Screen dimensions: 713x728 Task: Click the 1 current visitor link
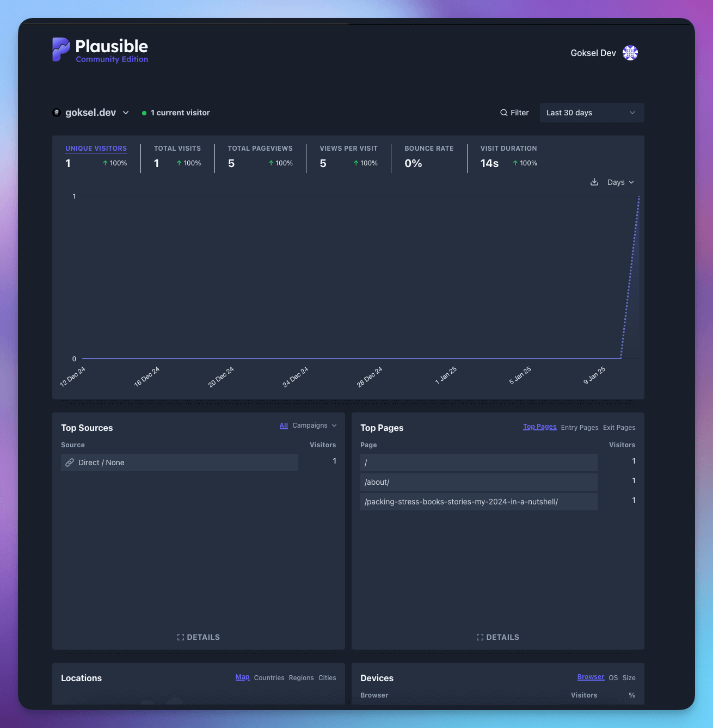pyautogui.click(x=176, y=113)
